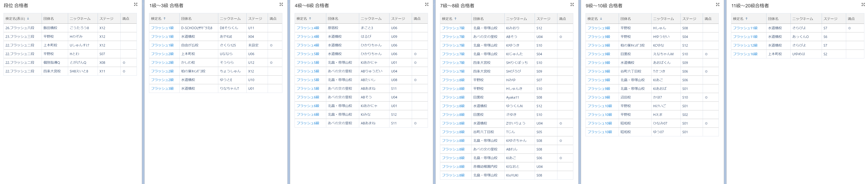Open フラッシュ8級 link in the KIoYUKI row
The height and width of the screenshot is (184, 868).
(453, 175)
